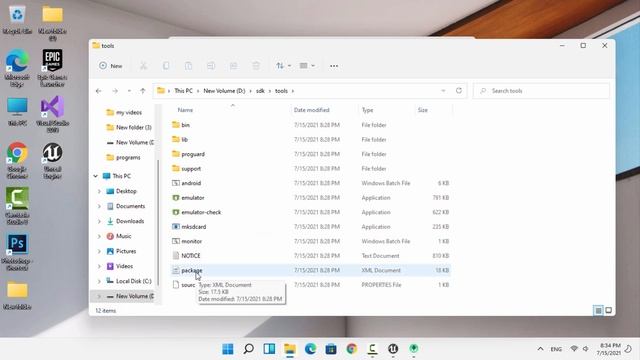Open Unreal Engine from taskbar
The height and width of the screenshot is (360, 640).
point(393,349)
